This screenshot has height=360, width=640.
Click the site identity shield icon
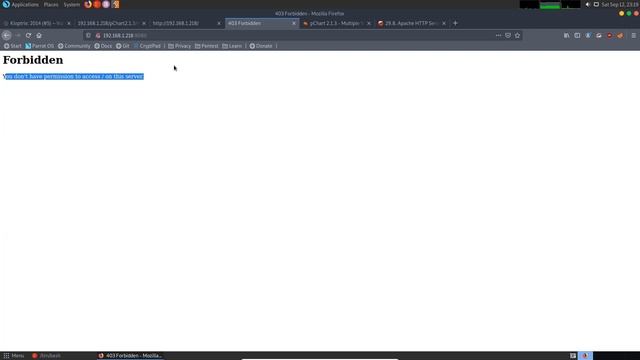tap(88, 36)
